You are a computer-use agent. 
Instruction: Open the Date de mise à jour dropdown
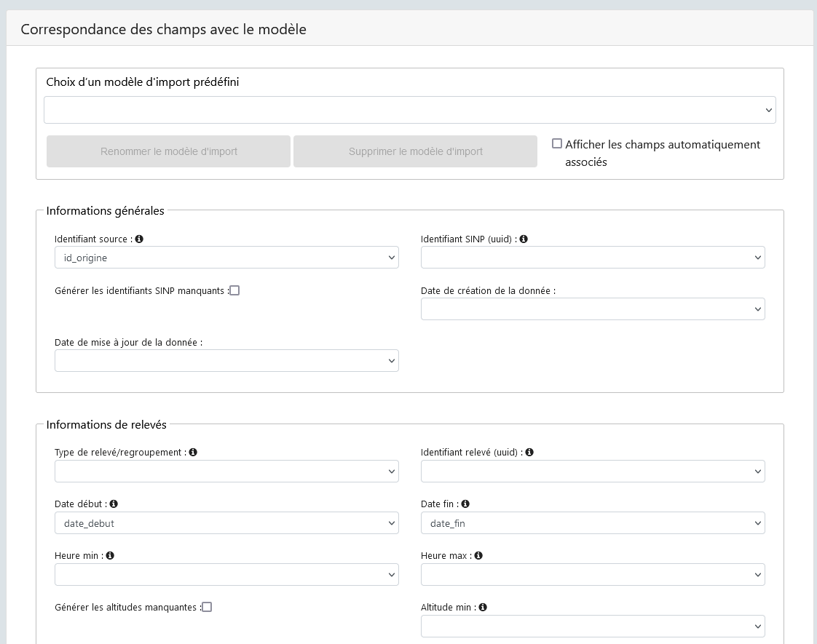coord(226,360)
